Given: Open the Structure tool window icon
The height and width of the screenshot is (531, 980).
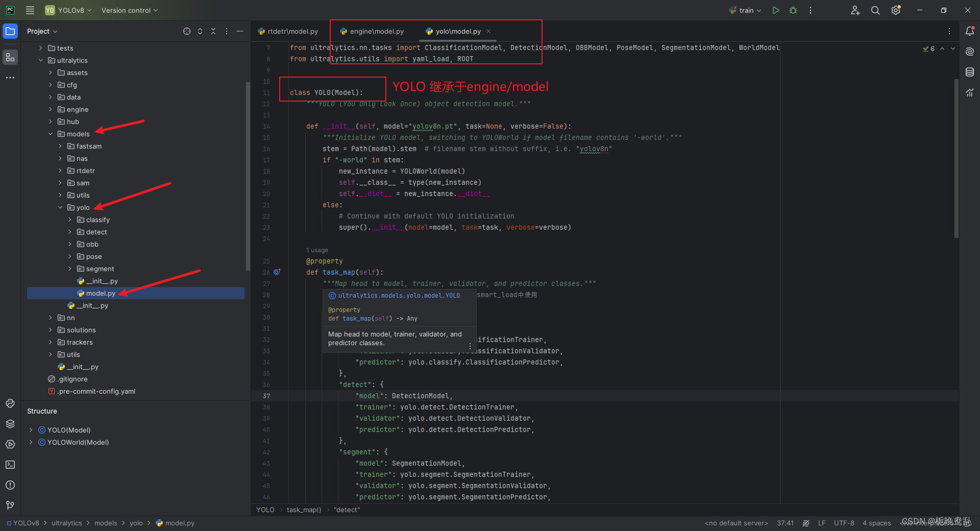Looking at the screenshot, I should click(x=10, y=57).
